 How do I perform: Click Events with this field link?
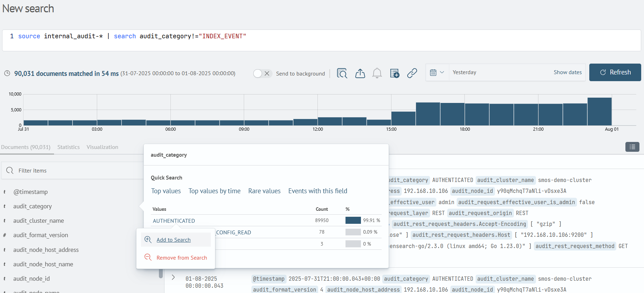pyautogui.click(x=318, y=191)
